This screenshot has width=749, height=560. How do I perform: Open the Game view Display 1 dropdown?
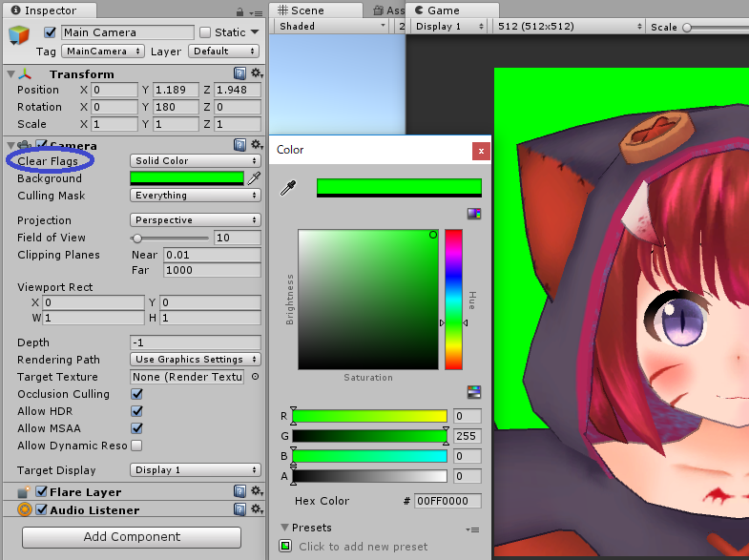coord(449,27)
